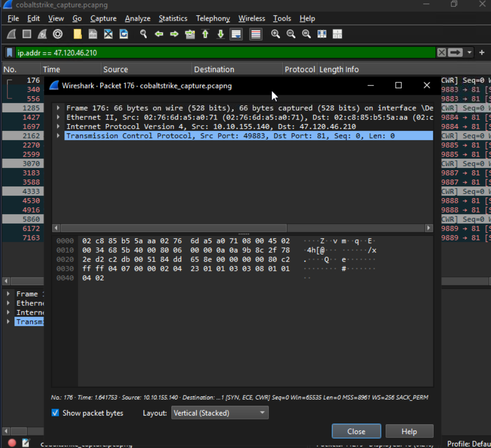Expand the Frame 176 details row
Viewport: 491px width, 448px height.
(x=59, y=108)
